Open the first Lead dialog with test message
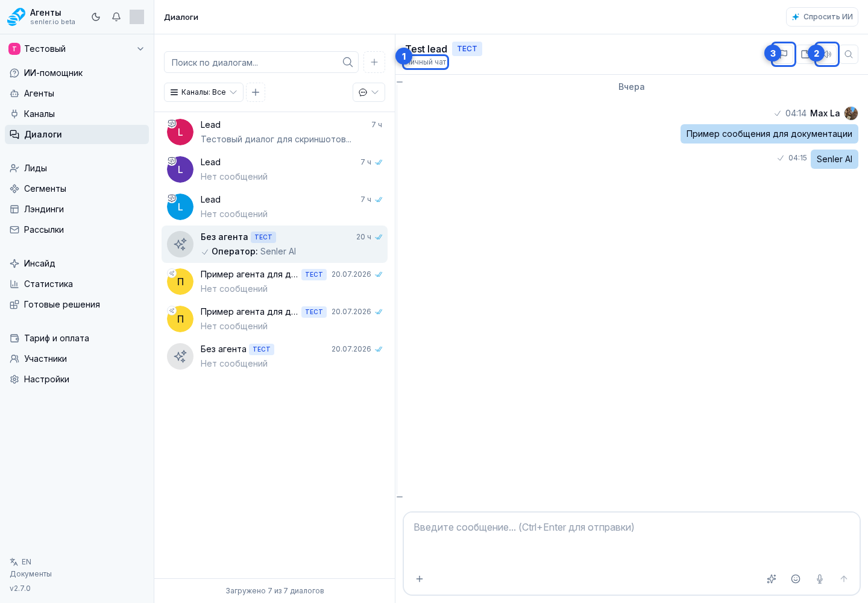 pos(274,132)
